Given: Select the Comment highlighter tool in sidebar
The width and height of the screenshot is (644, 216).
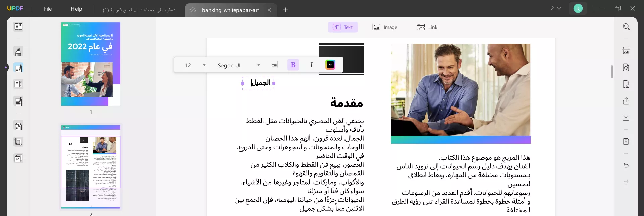Looking at the screenshot, I should [18, 52].
